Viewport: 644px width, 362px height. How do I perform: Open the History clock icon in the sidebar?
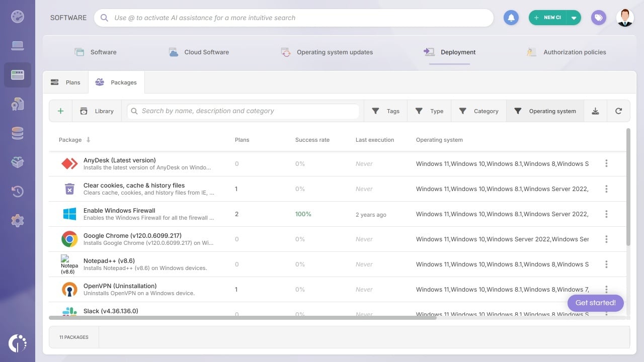18,192
